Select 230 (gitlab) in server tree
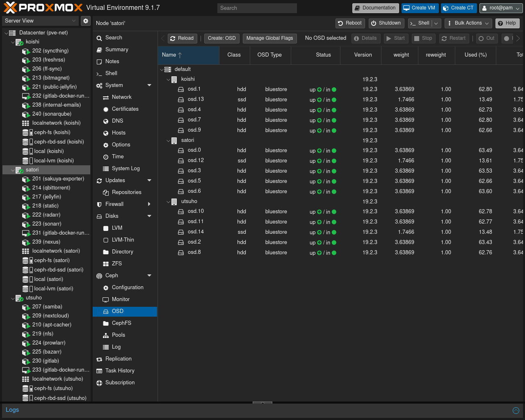The height and width of the screenshot is (420, 525). [46, 361]
